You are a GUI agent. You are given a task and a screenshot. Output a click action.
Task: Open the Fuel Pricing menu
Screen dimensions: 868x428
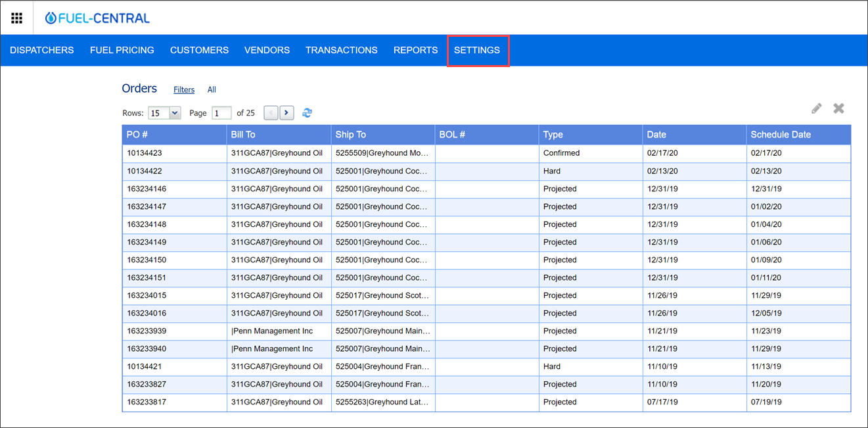click(x=122, y=51)
